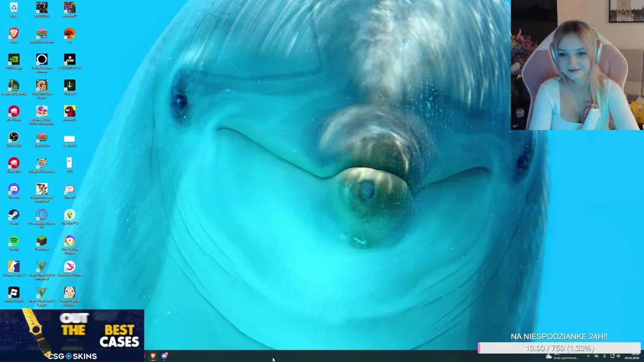Launch Steam from the desktop
This screenshot has height=362, width=644.
(14, 217)
